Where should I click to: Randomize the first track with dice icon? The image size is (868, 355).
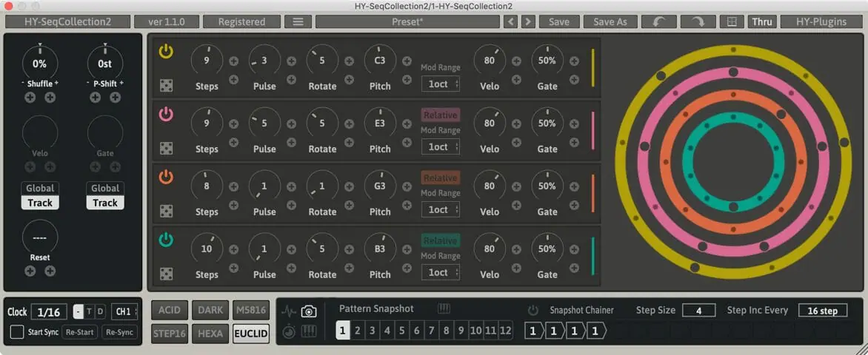(166, 86)
